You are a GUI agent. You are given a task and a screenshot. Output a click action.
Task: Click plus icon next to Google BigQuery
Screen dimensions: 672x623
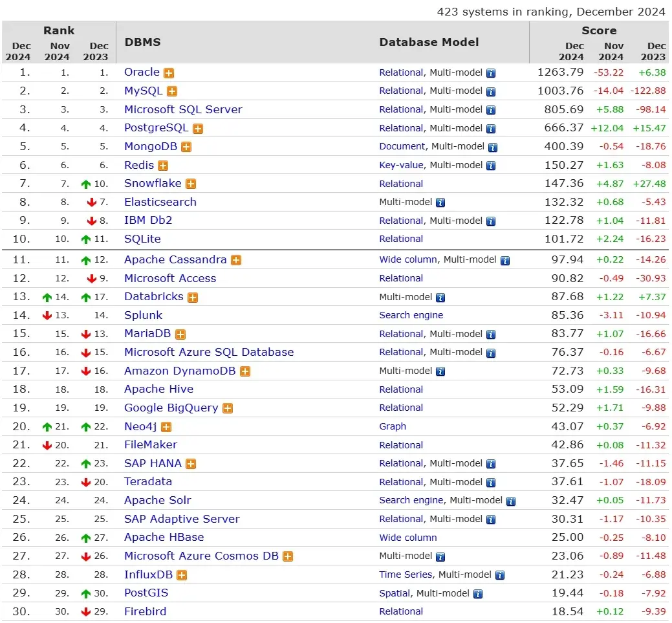tap(228, 409)
